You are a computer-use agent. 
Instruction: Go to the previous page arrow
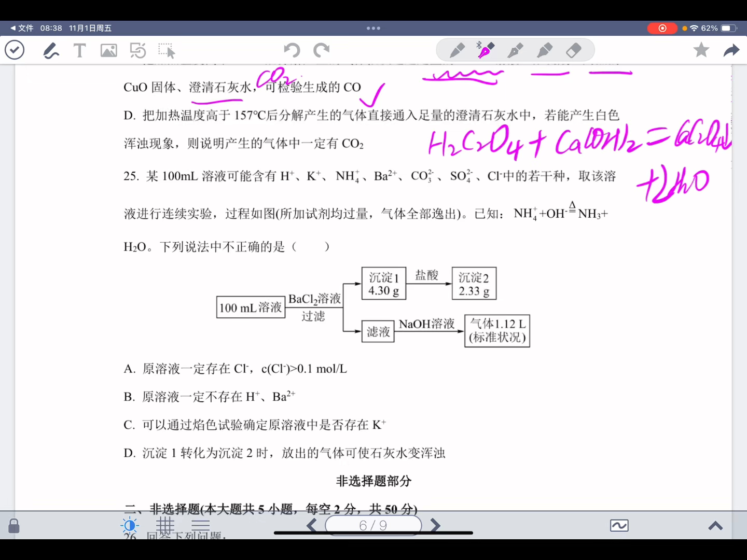coord(312,525)
